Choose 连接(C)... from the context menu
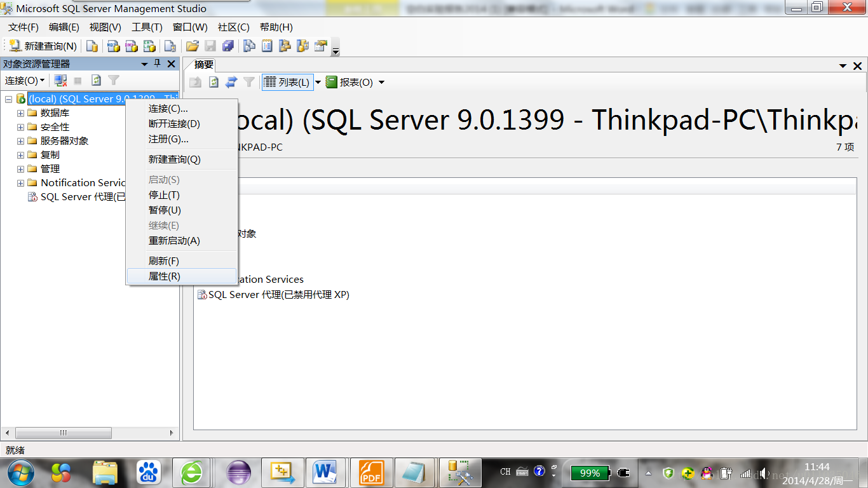Image resolution: width=868 pixels, height=488 pixels. click(x=182, y=109)
